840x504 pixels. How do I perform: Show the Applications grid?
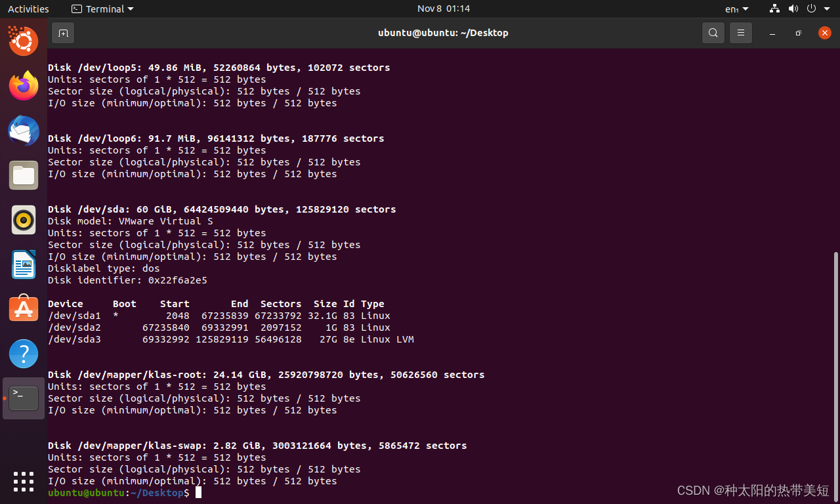pos(24,481)
